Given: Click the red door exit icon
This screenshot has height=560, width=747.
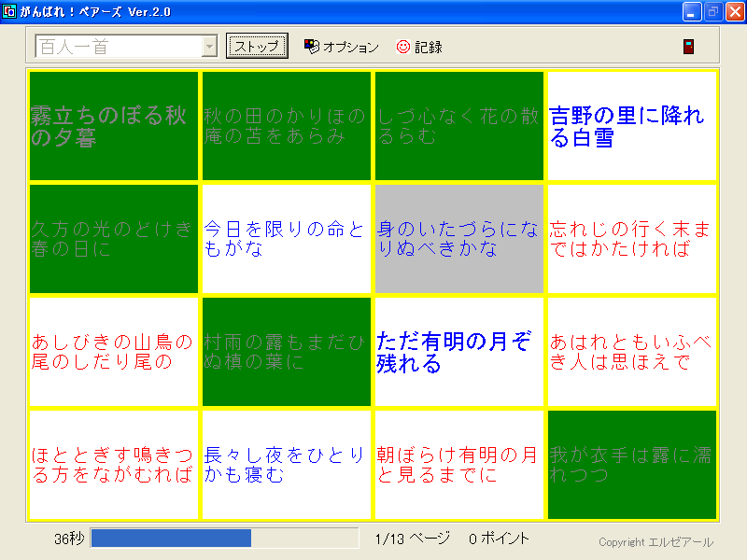Looking at the screenshot, I should [688, 47].
